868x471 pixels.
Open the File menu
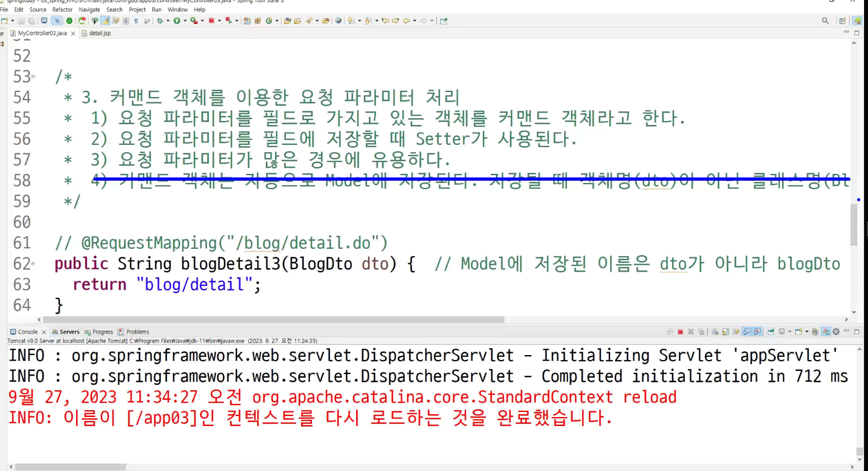(x=4, y=10)
